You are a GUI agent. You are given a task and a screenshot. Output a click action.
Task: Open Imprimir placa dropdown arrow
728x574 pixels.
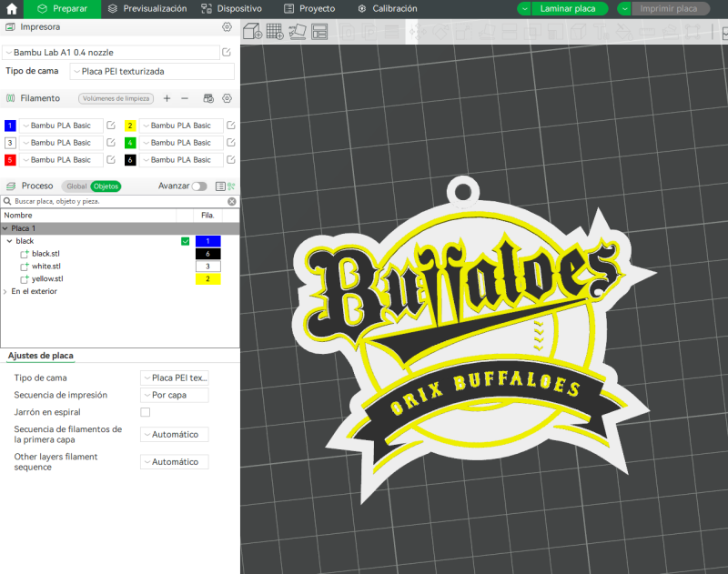[624, 9]
